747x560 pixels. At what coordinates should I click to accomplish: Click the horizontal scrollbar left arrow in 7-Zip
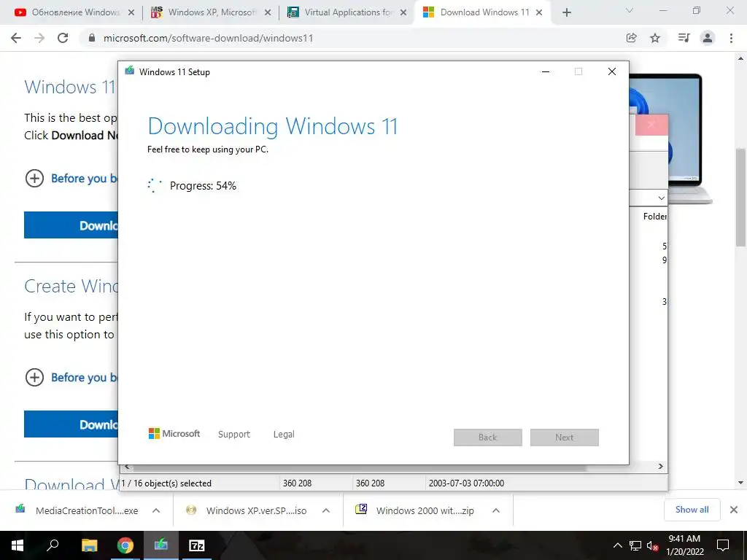(127, 467)
